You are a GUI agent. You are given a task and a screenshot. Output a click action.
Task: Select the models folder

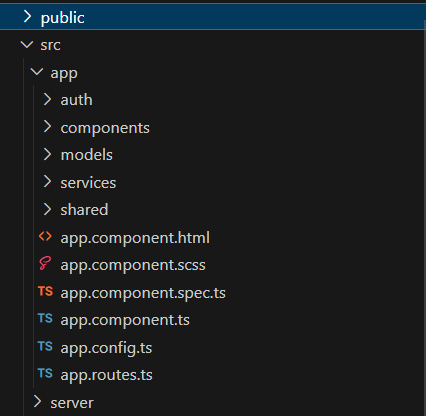point(213,155)
